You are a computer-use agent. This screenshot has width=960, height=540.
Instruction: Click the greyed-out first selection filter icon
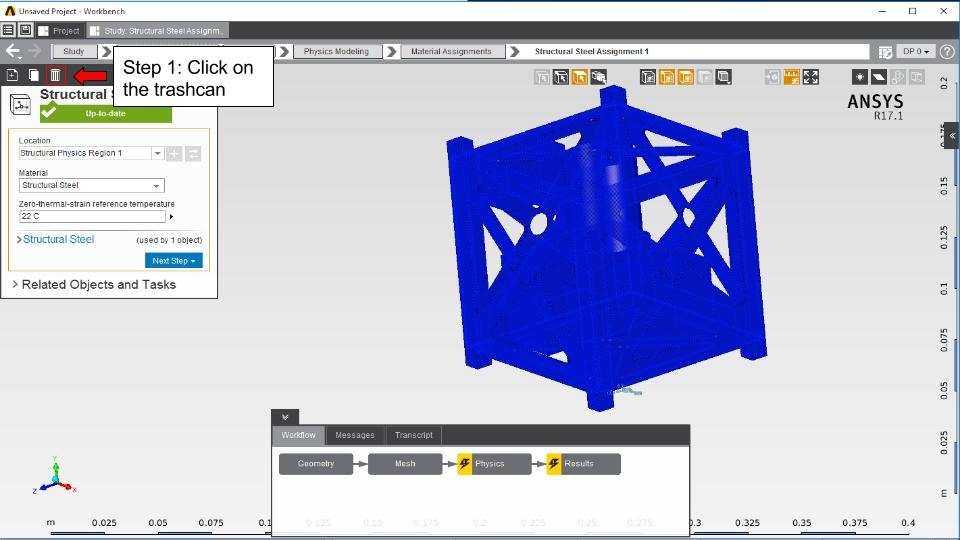[542, 77]
